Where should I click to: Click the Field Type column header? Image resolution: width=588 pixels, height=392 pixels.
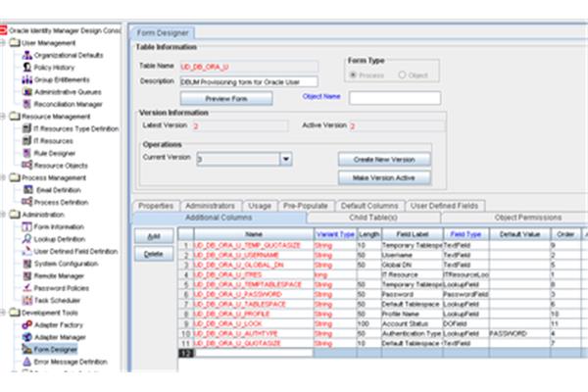pyautogui.click(x=465, y=234)
